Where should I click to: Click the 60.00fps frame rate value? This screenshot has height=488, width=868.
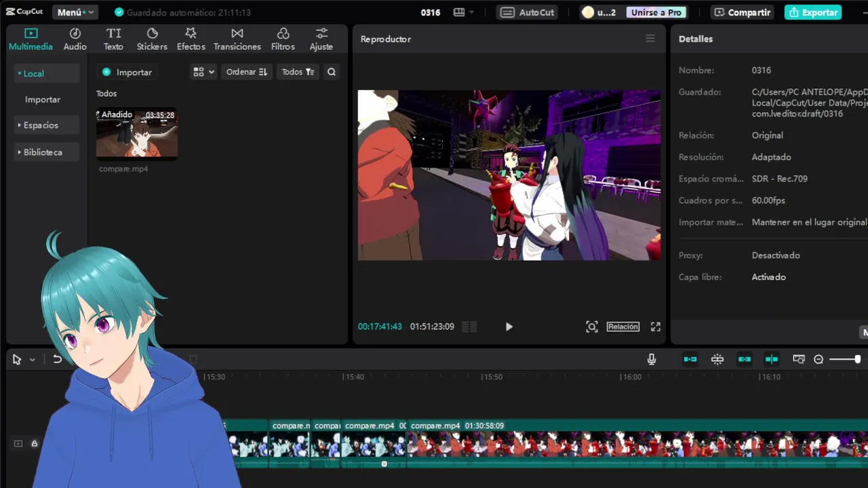coord(768,200)
